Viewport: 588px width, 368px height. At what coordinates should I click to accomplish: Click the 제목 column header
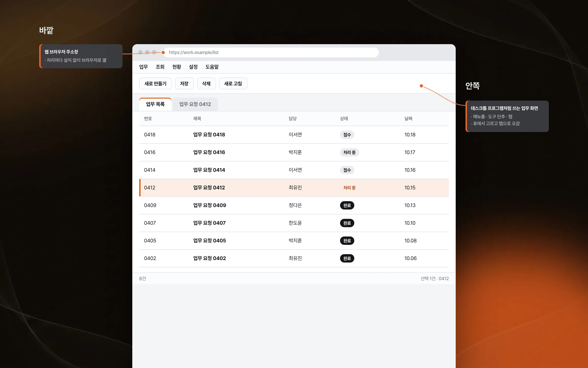(197, 119)
